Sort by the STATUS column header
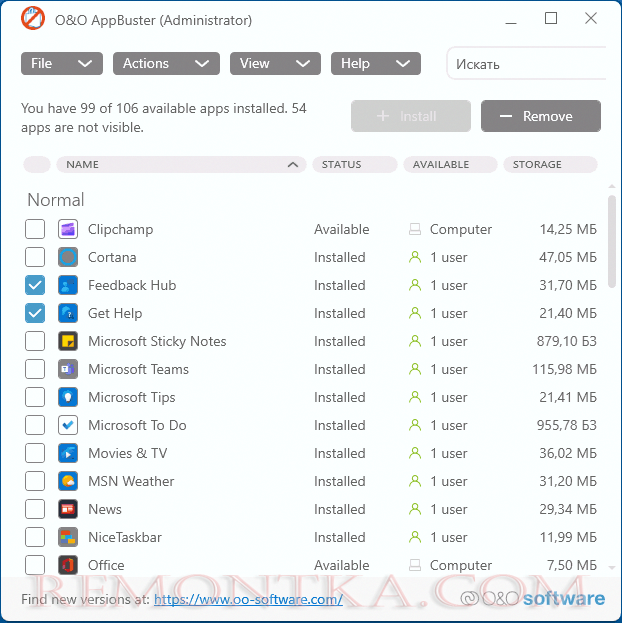 [355, 164]
